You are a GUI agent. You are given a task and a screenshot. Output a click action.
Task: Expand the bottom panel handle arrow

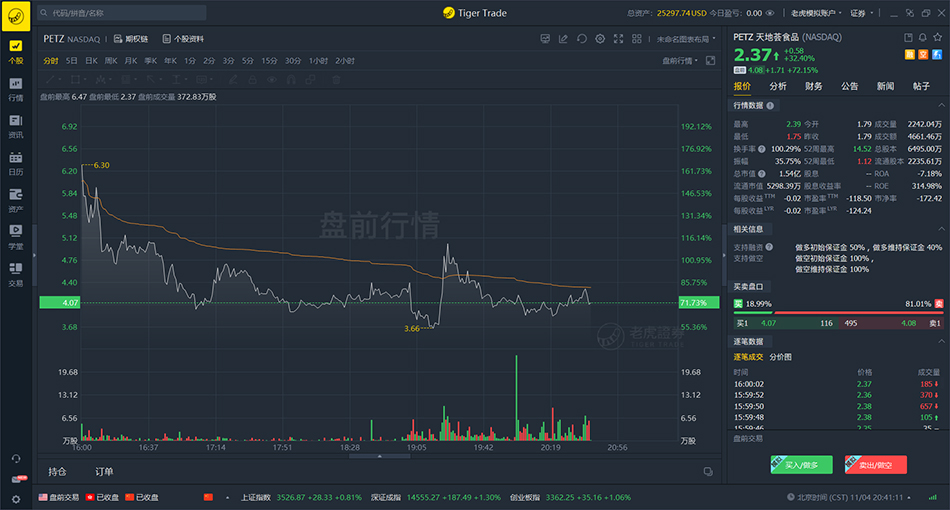click(x=379, y=456)
